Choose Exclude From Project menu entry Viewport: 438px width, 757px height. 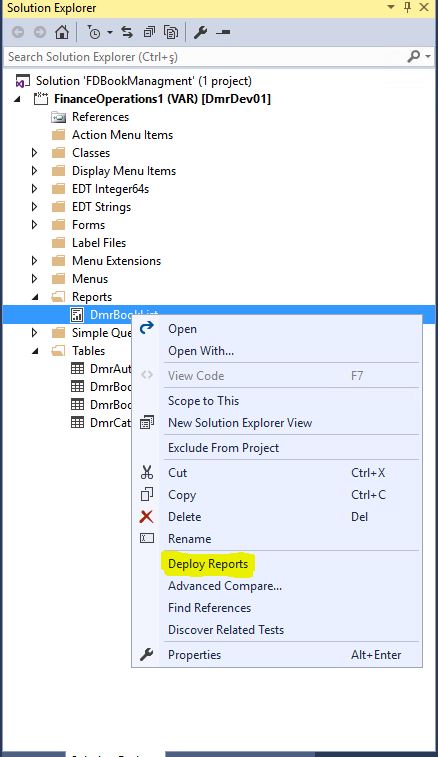223,448
